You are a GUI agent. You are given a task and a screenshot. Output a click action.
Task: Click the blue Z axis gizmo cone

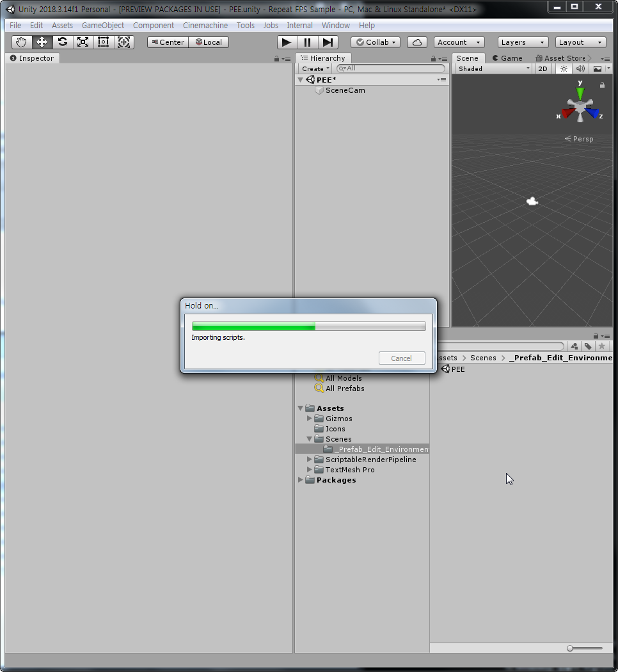point(593,113)
